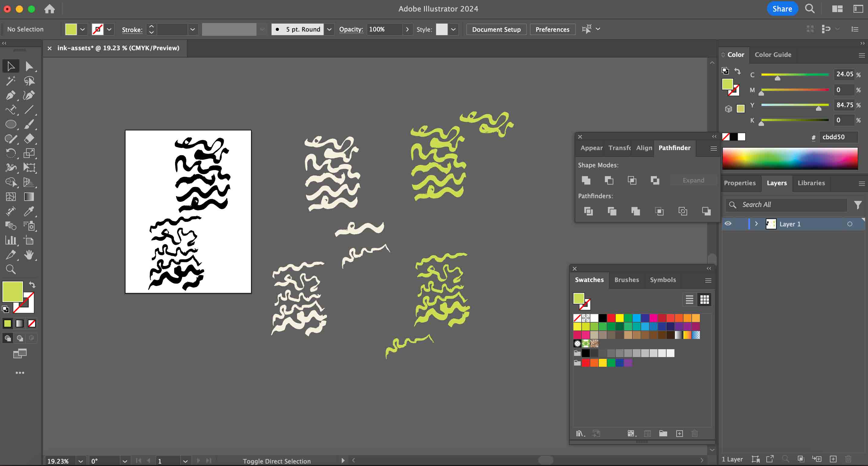
Task: Toggle visibility of Layer 1
Action: tap(728, 224)
